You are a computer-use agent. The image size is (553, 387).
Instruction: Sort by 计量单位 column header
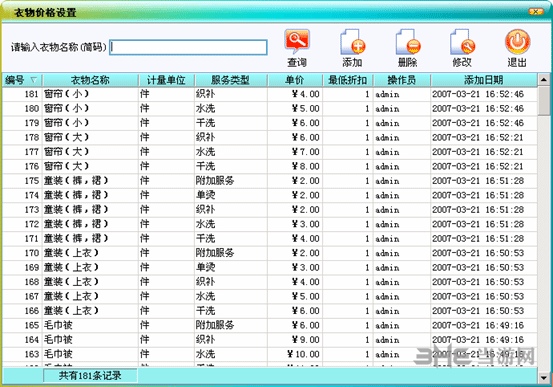coord(166,80)
